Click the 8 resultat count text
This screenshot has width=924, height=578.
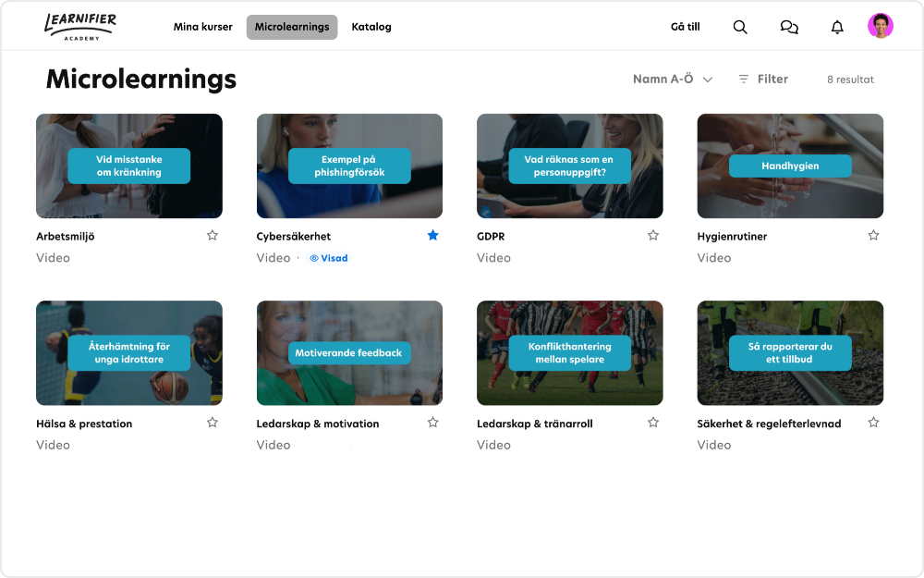pos(850,80)
